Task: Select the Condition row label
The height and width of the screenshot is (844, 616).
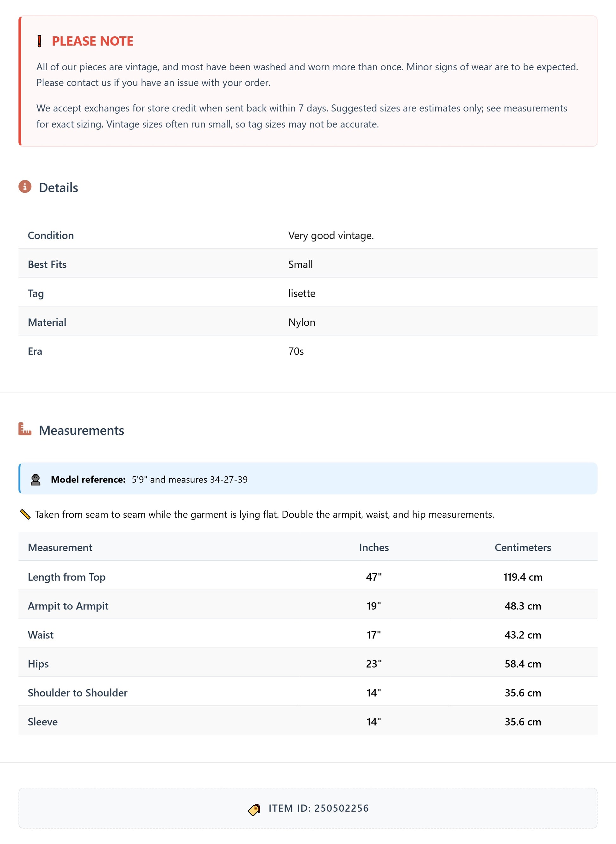Action: (51, 235)
